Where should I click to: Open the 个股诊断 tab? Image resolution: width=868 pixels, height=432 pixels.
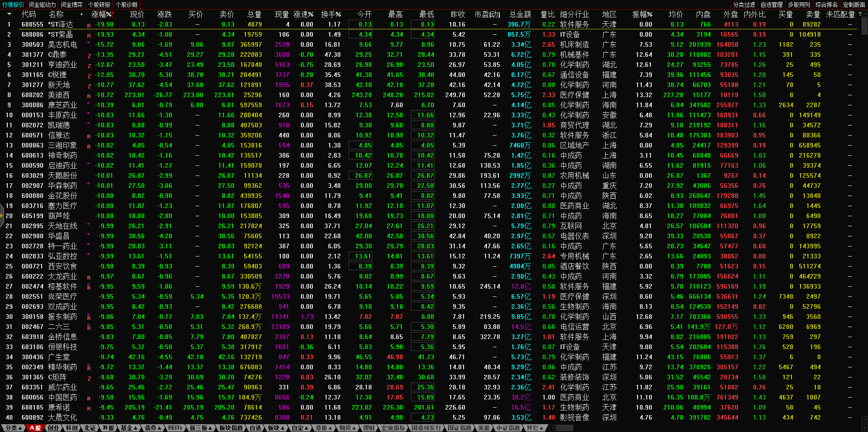[127, 5]
